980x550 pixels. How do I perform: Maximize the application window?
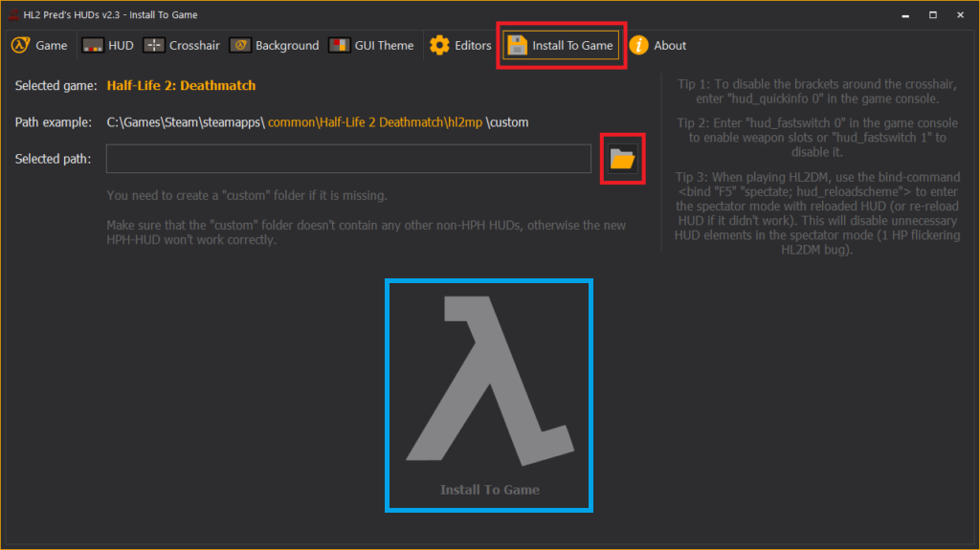point(932,15)
